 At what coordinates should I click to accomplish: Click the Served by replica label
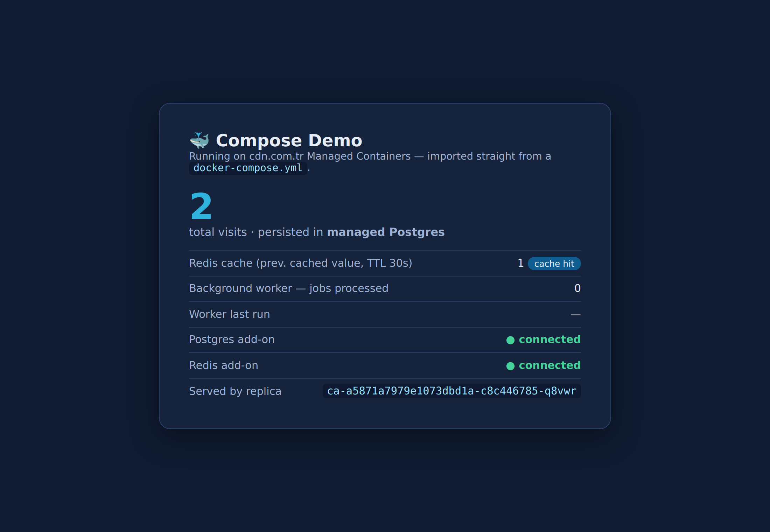coord(235,391)
